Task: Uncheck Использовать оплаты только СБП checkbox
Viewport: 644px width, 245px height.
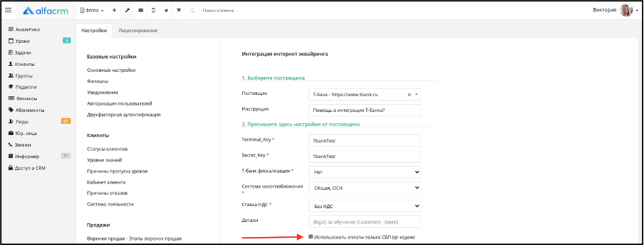Action: tap(310, 237)
